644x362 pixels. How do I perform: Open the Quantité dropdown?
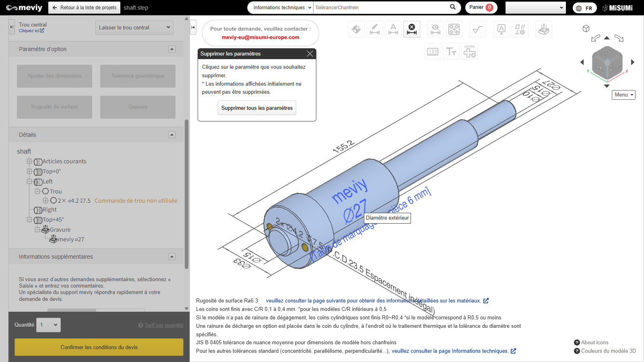pyautogui.click(x=49, y=325)
